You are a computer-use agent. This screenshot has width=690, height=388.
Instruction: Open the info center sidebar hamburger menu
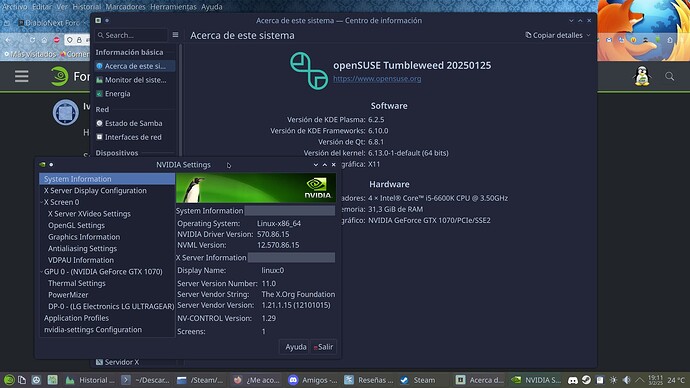point(175,35)
